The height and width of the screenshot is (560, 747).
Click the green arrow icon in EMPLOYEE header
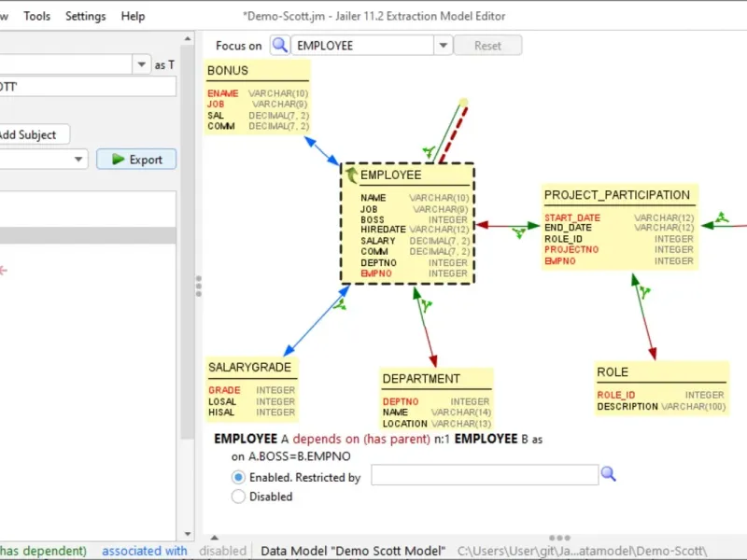tap(352, 175)
